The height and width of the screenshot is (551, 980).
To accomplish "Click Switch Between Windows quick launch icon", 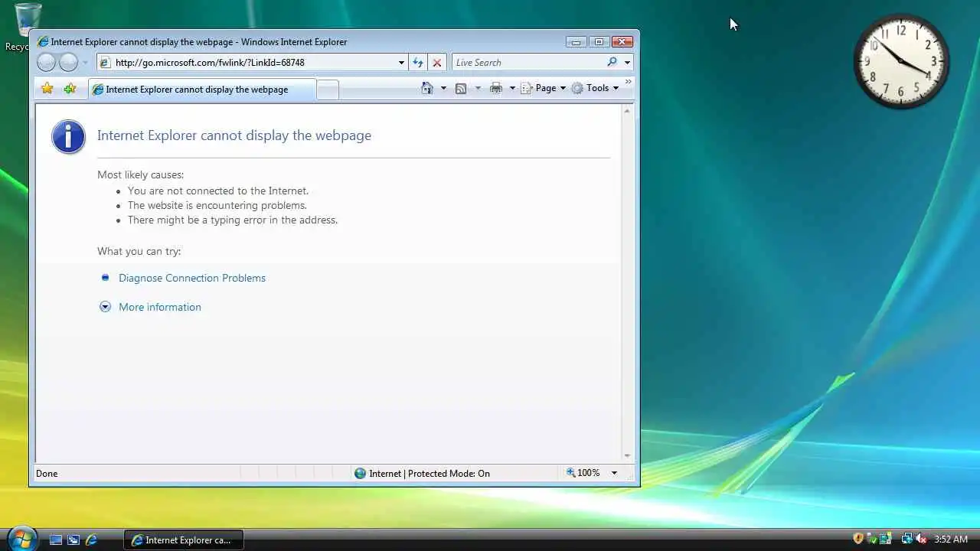I will [73, 540].
